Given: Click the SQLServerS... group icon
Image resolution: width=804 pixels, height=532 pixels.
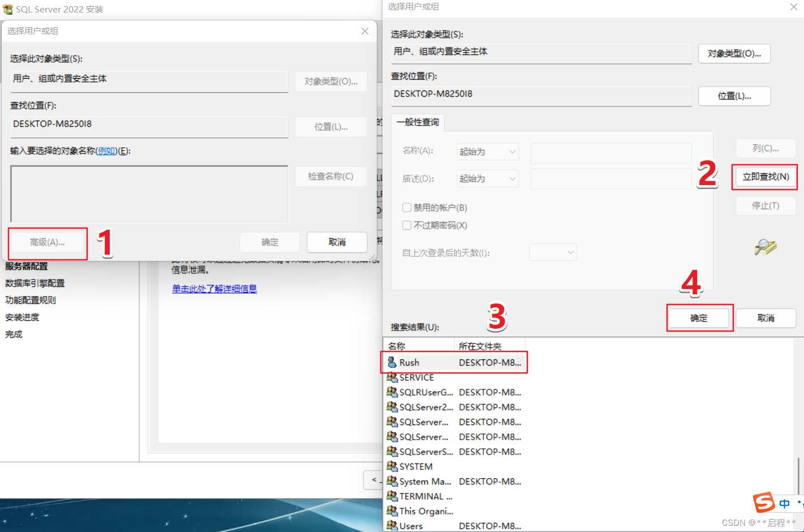Looking at the screenshot, I should point(392,451).
